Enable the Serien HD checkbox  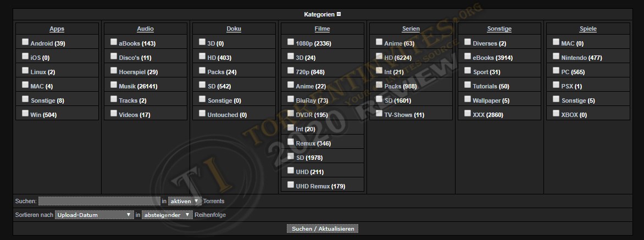379,56
